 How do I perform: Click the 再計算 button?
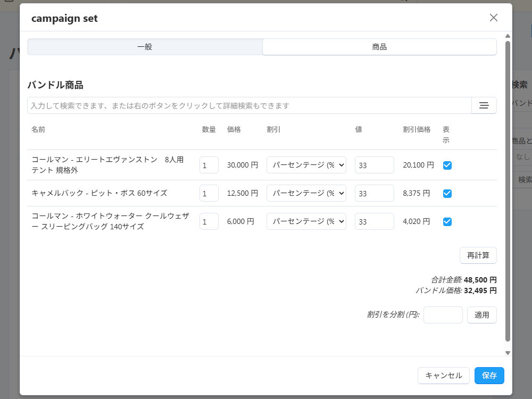click(478, 255)
